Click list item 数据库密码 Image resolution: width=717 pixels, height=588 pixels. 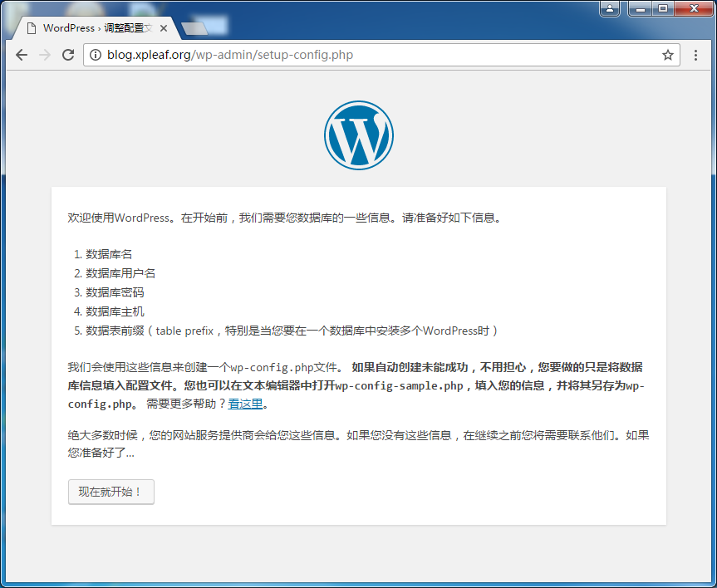click(x=115, y=292)
